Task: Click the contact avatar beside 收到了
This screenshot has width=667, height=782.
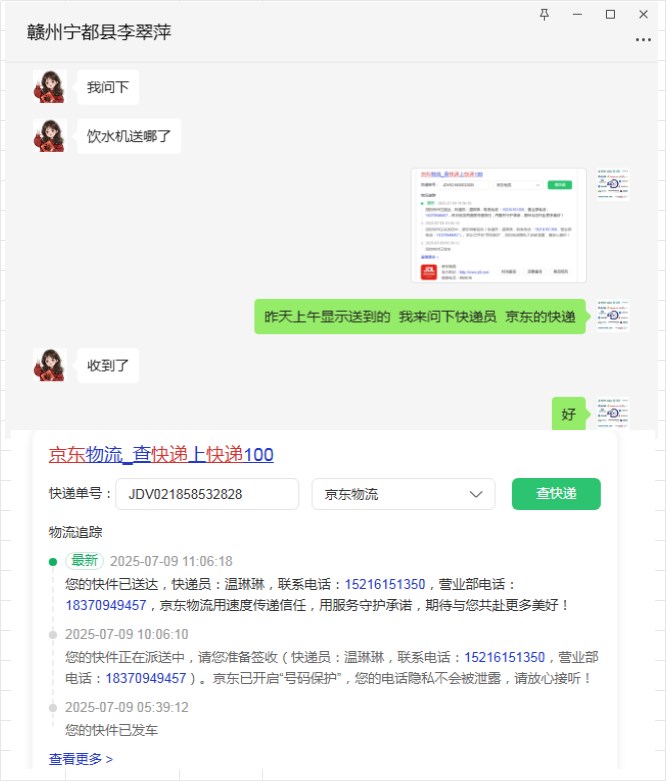Action: (49, 365)
